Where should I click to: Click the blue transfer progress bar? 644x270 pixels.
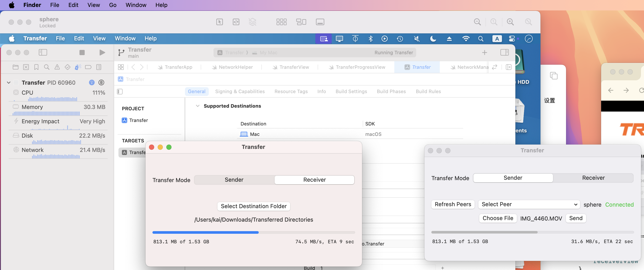click(x=205, y=232)
